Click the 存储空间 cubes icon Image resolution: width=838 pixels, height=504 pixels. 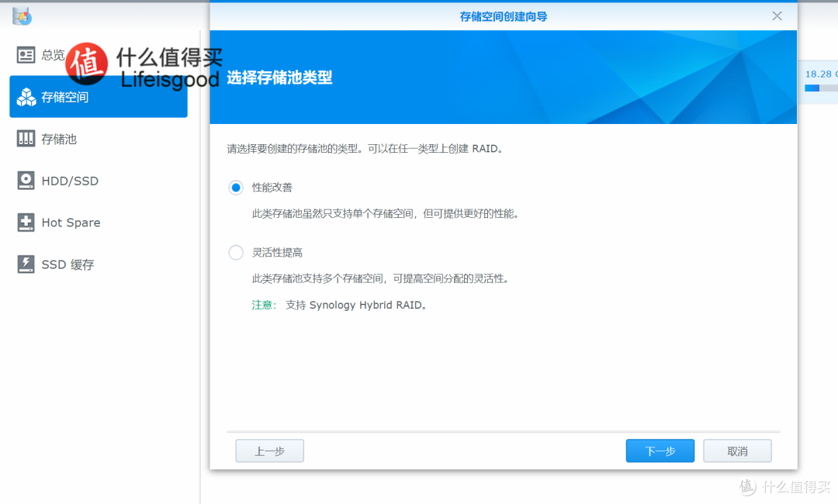point(26,97)
